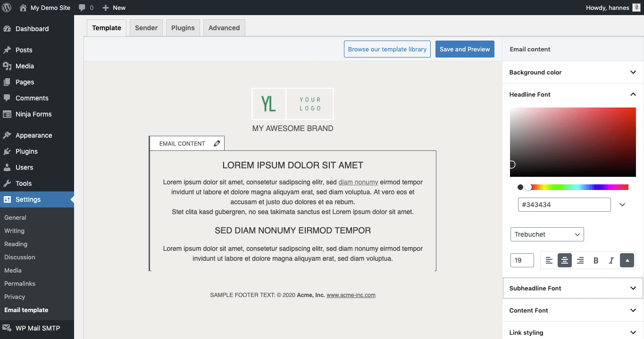
Task: Click the rainbow hue slider
Action: [578, 187]
